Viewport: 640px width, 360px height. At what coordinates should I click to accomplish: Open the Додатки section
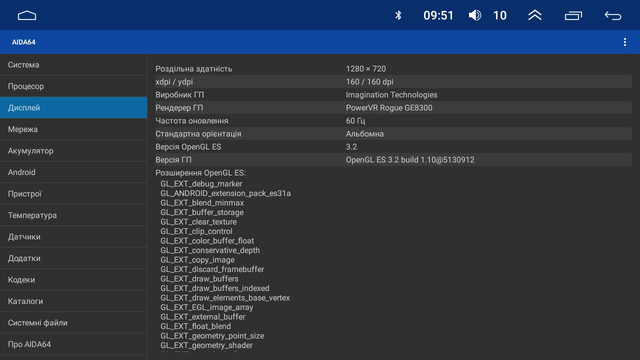coord(73,258)
